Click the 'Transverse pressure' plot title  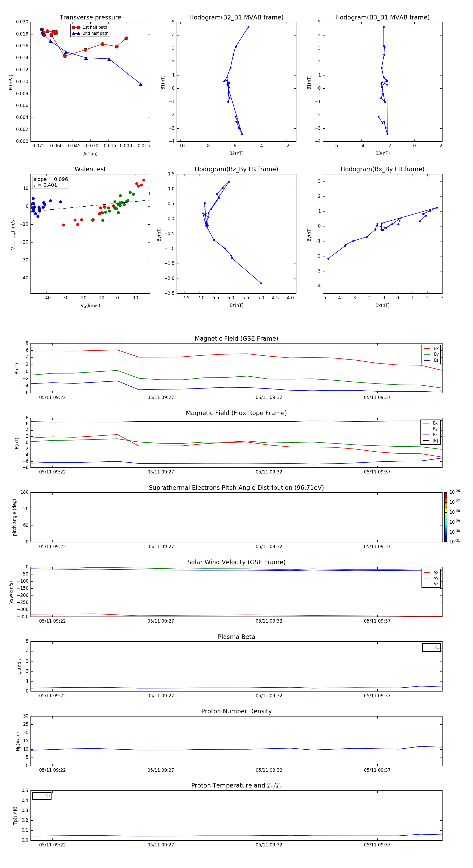[90, 18]
